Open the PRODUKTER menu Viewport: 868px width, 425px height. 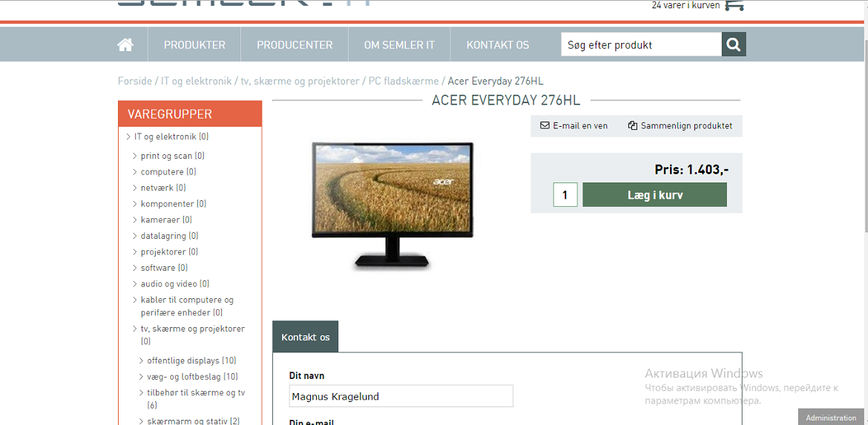coord(194,45)
